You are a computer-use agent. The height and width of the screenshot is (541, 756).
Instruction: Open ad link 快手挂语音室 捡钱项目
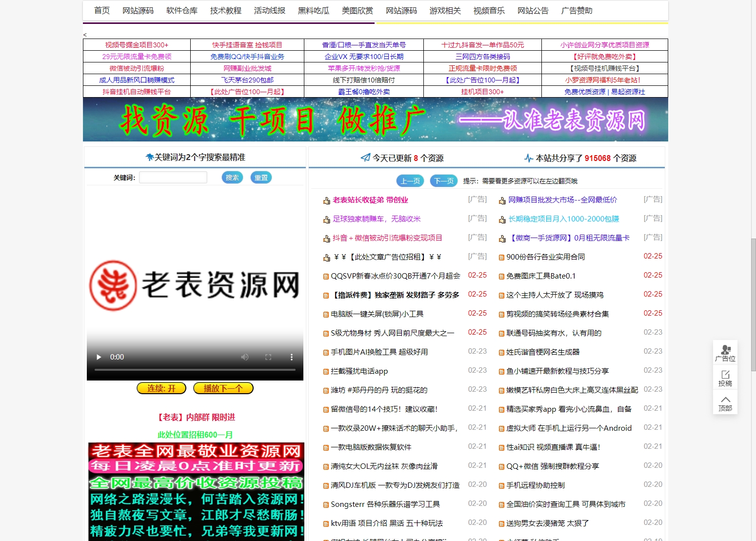pyautogui.click(x=247, y=45)
